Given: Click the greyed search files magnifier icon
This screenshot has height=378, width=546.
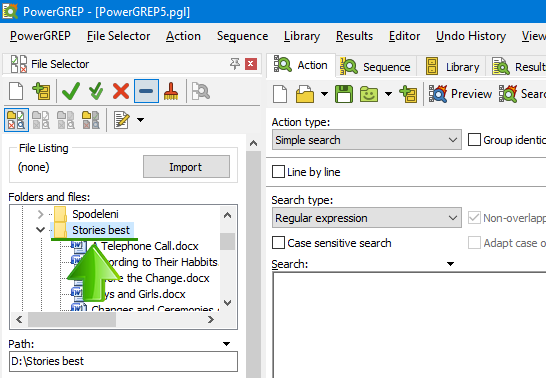Looking at the screenshot, I should coord(201,91).
